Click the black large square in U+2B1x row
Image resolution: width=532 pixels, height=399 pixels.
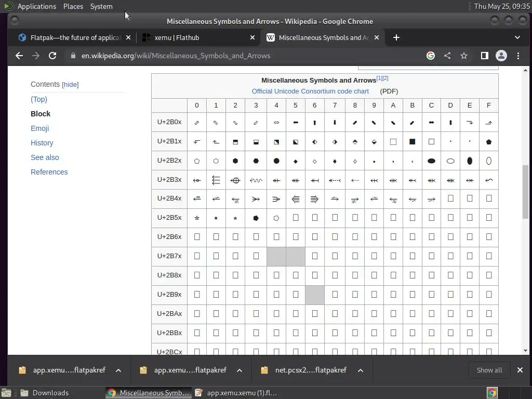(x=412, y=141)
